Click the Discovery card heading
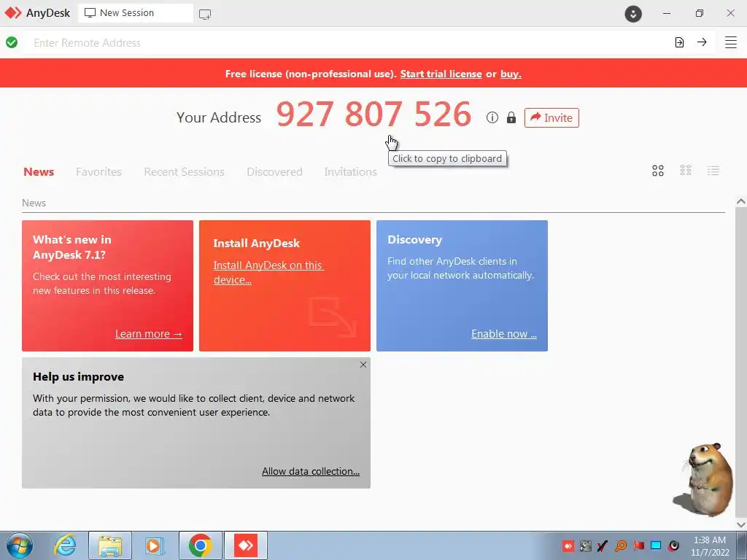Screen dimensions: 747x560 coord(414,239)
